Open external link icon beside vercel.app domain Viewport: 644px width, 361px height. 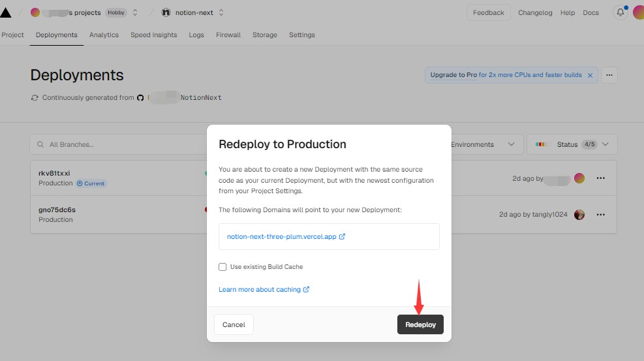[x=342, y=236]
